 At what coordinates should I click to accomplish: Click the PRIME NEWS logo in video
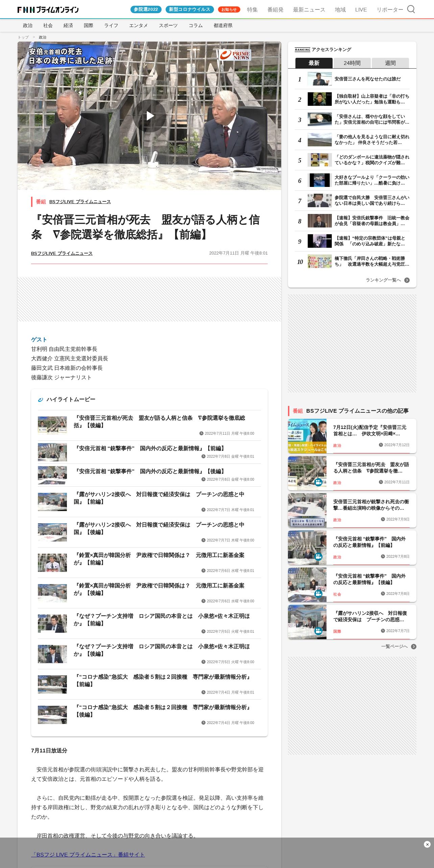tap(235, 55)
